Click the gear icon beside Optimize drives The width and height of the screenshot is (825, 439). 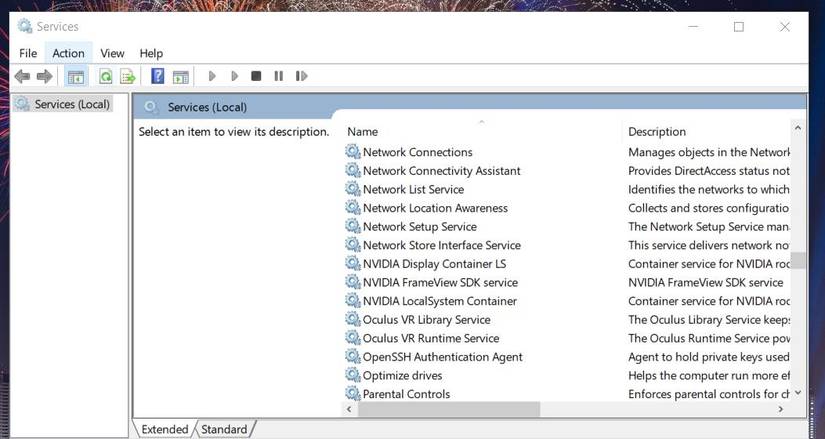(x=353, y=375)
